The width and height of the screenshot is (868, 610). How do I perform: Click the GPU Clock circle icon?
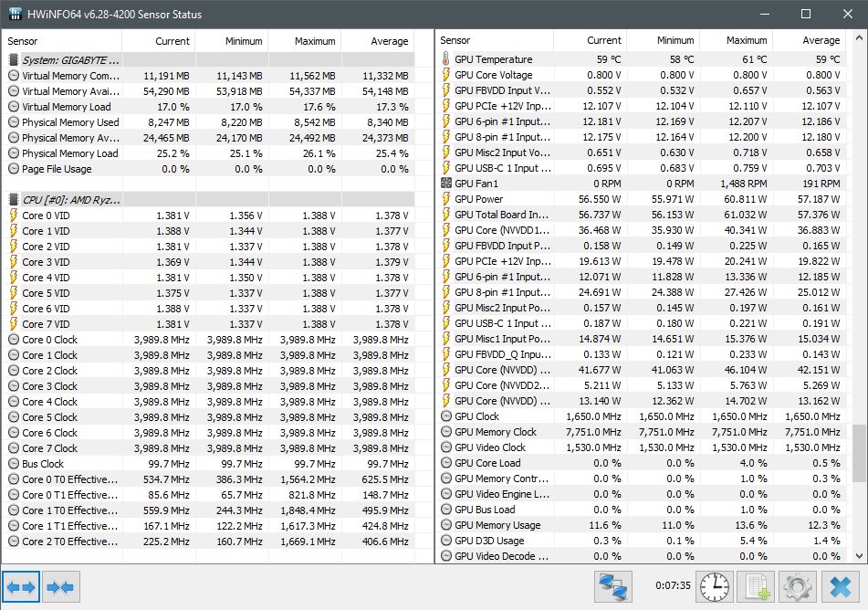pos(446,415)
